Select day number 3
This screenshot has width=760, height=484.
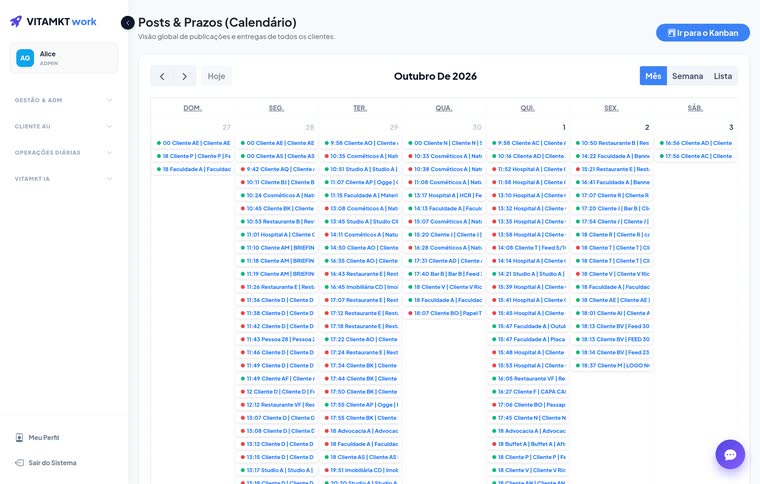pyautogui.click(x=731, y=127)
